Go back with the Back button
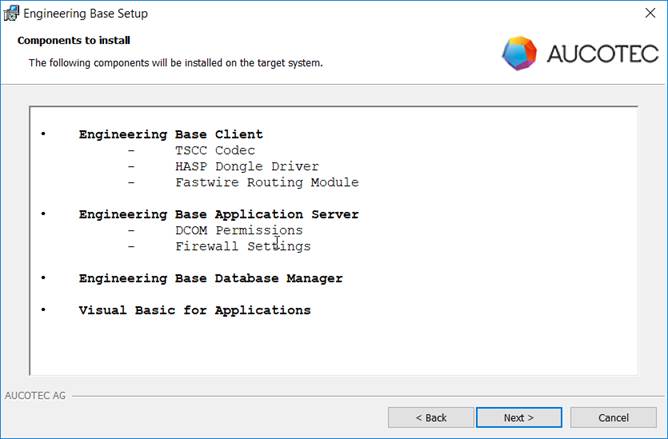 431,417
